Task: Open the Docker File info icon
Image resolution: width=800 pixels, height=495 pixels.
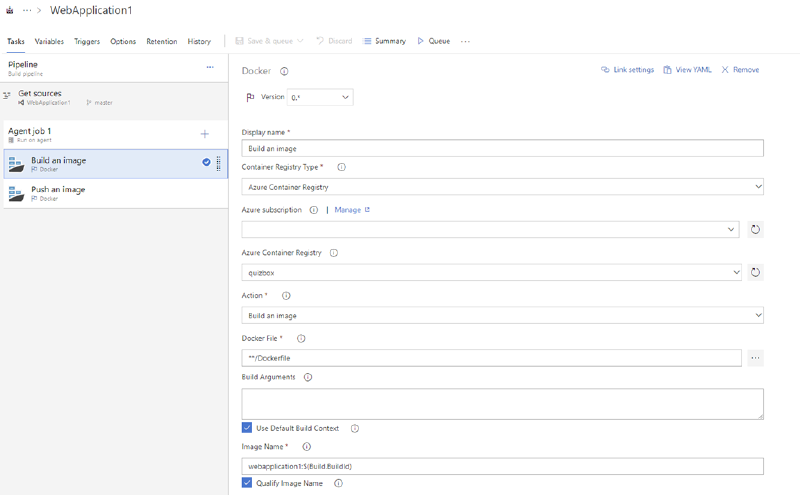Action: pyautogui.click(x=301, y=338)
